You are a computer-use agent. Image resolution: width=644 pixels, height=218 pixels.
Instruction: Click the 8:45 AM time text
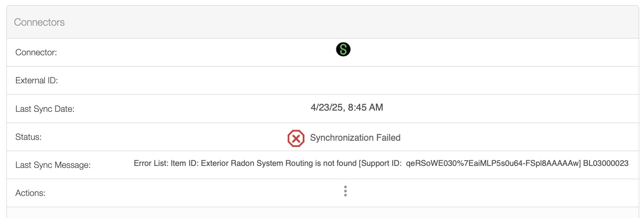(x=365, y=107)
